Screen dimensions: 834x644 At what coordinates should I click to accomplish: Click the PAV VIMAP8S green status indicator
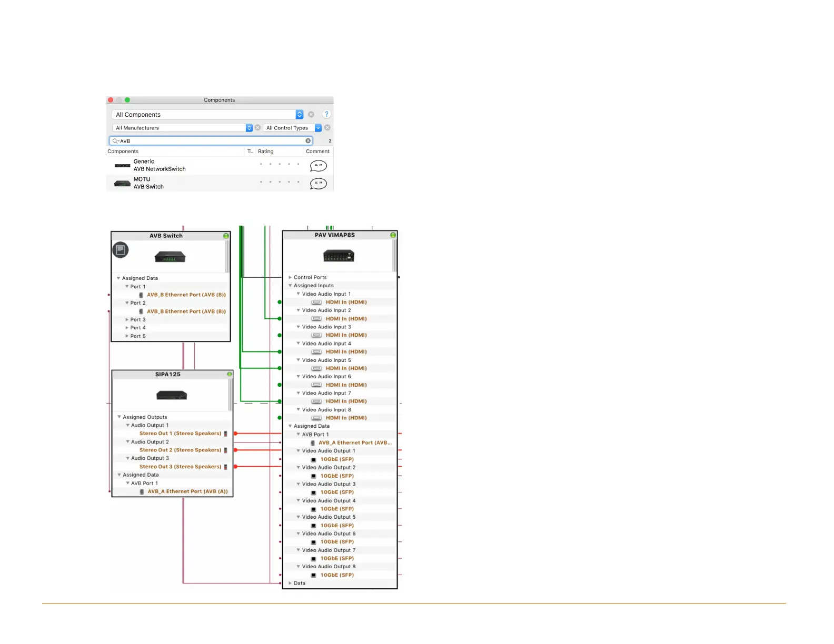393,235
